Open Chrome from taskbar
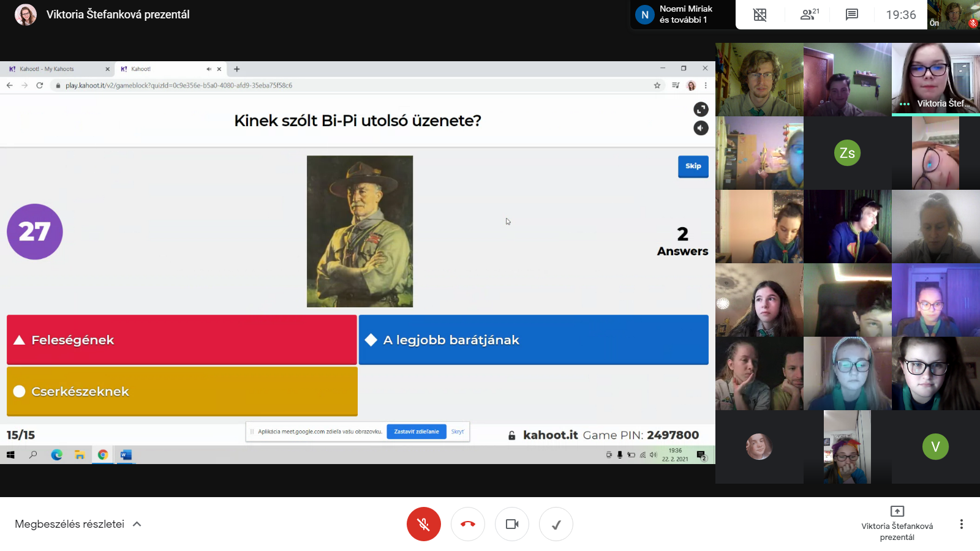This screenshot has width=980, height=551. (x=103, y=455)
